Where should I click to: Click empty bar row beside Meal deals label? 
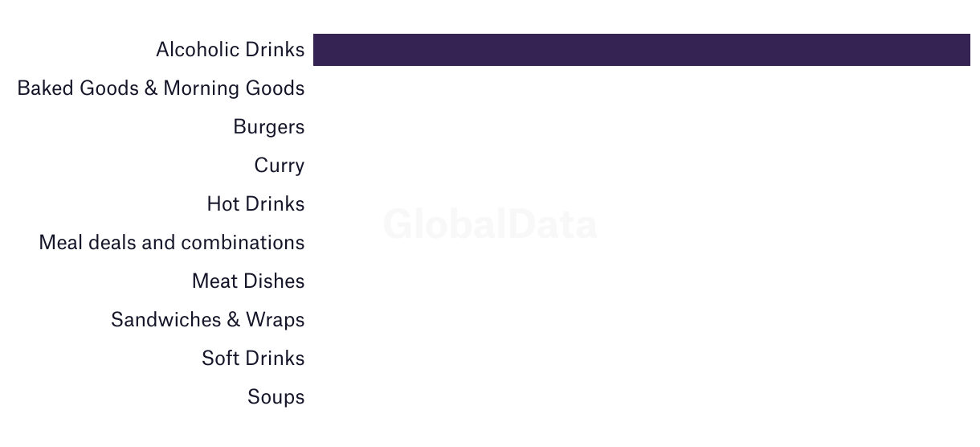pyautogui.click(x=642, y=243)
